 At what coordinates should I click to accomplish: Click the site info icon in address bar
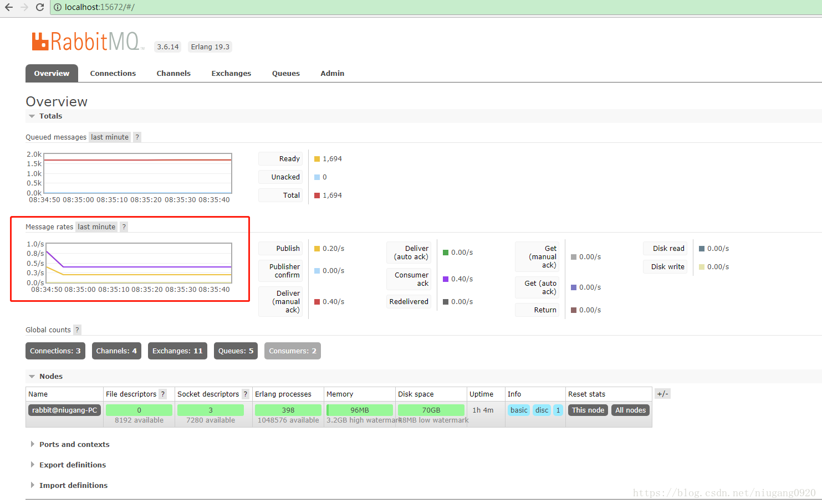click(58, 7)
